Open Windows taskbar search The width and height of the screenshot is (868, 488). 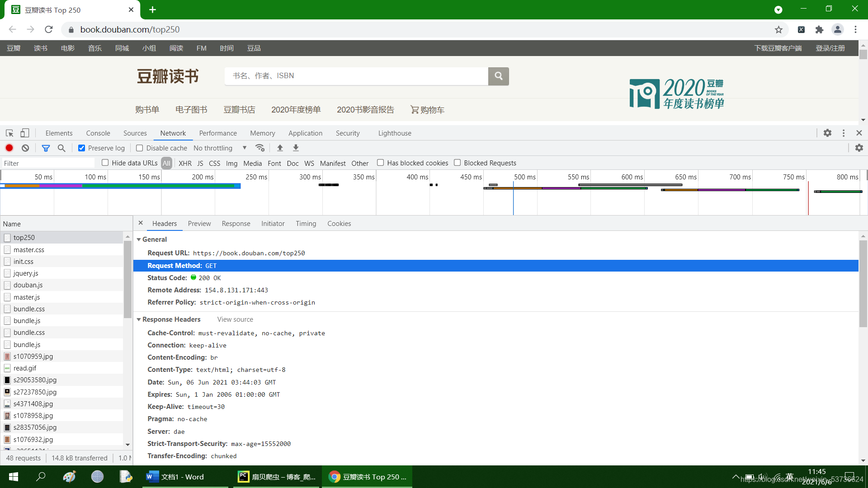click(41, 477)
